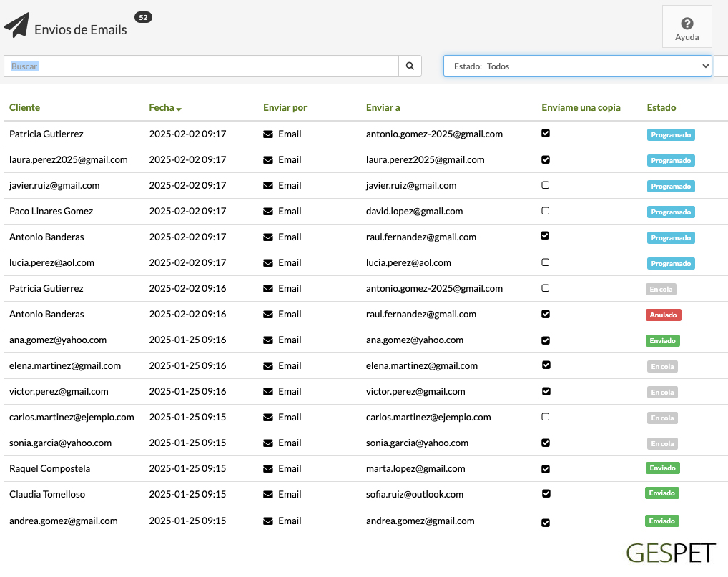Image resolution: width=728 pixels, height=577 pixels.
Task: Uncheck copy checkbox for Raquel Compostela row
Action: [x=546, y=469]
